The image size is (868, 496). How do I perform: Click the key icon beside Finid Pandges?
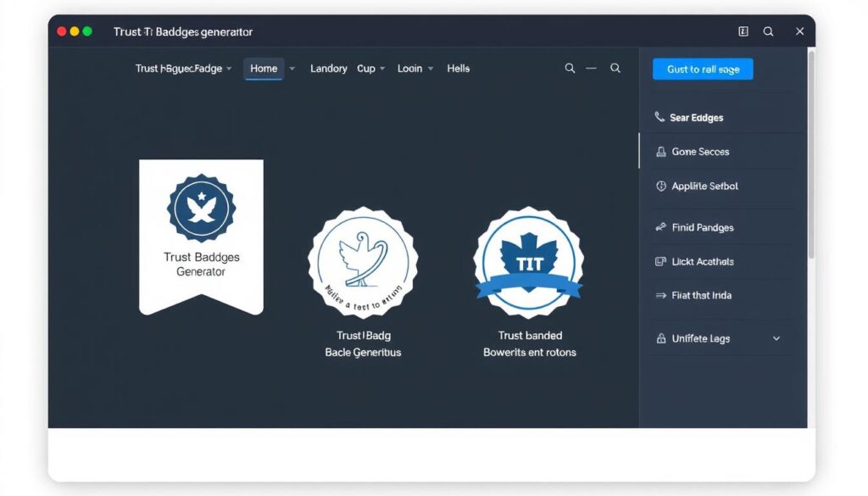[x=660, y=227]
